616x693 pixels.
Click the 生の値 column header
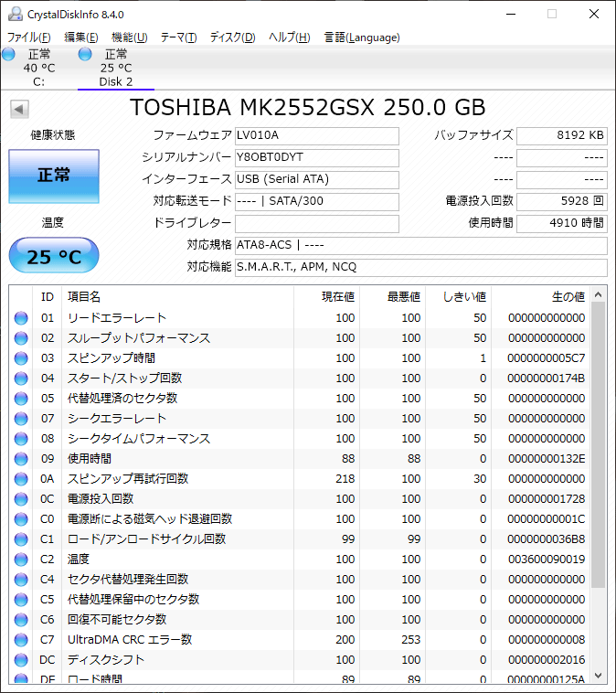540,297
